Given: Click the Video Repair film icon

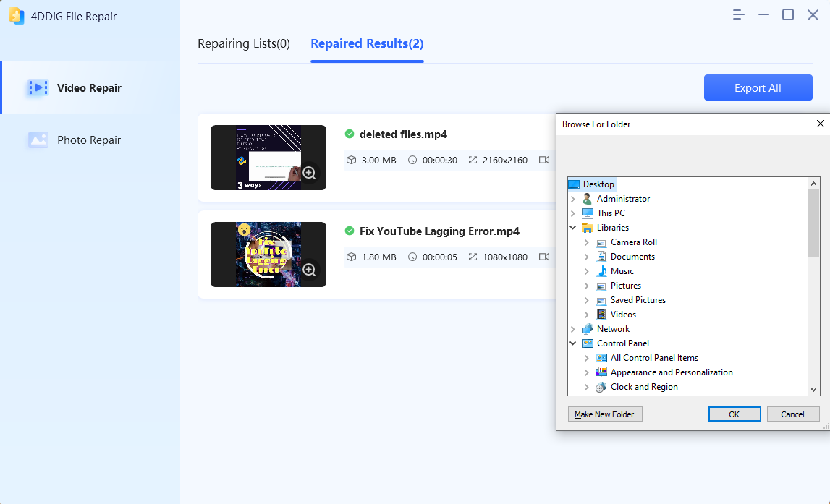Looking at the screenshot, I should [x=38, y=87].
